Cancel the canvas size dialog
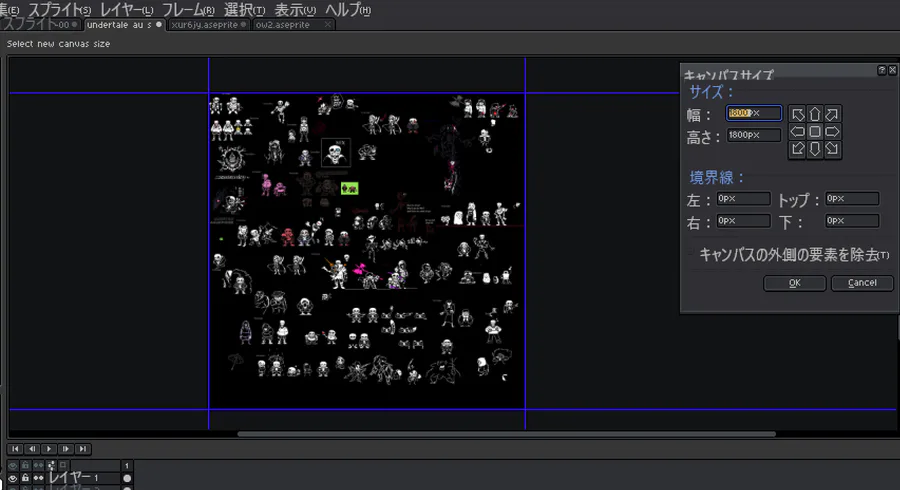 tap(862, 283)
